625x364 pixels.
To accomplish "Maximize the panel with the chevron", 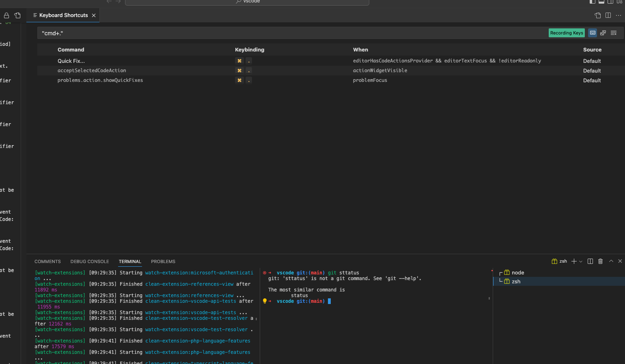I will pos(611,261).
